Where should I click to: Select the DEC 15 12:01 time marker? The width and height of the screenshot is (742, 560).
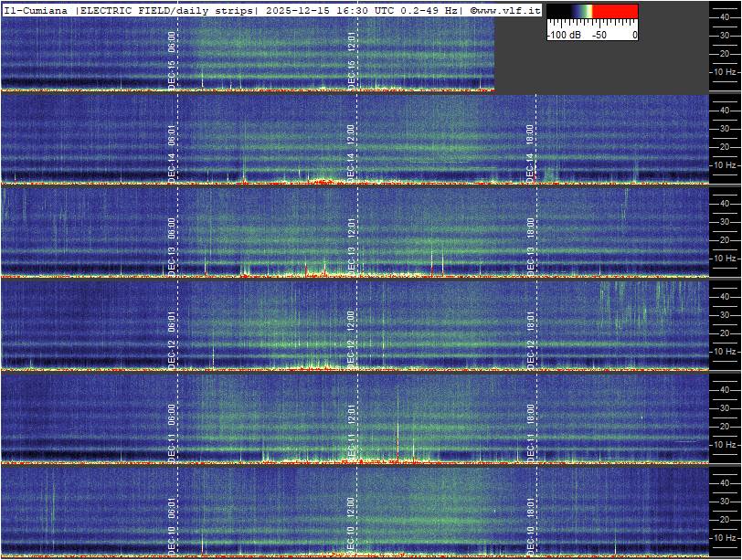pyautogui.click(x=352, y=58)
